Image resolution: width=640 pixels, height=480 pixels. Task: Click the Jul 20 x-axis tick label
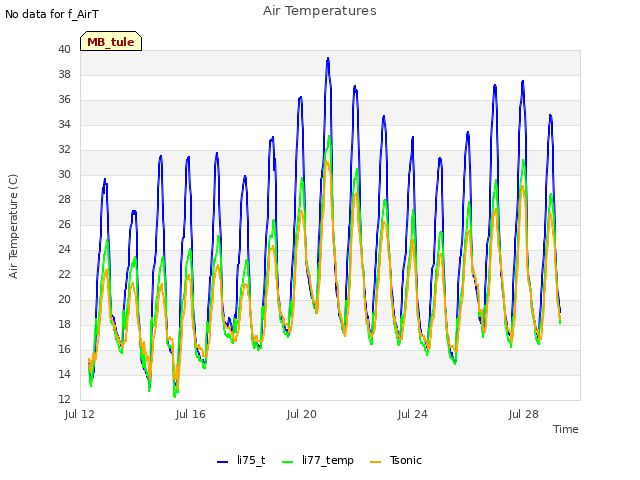point(302,414)
